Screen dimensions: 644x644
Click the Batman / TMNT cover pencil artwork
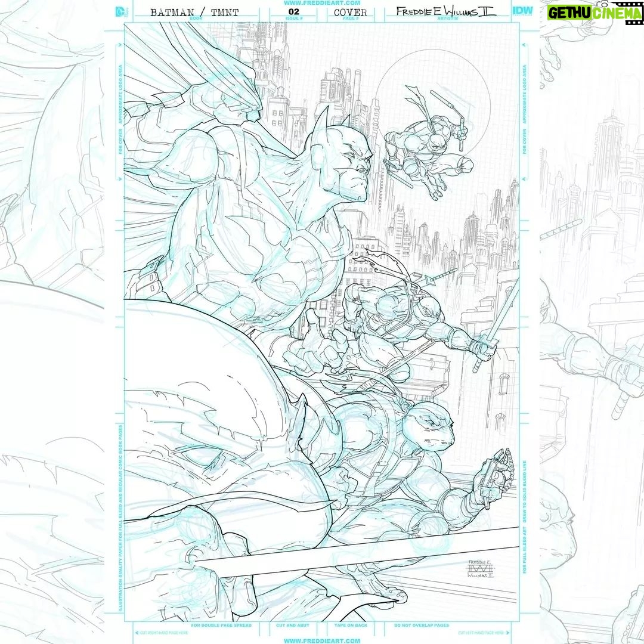(321, 321)
